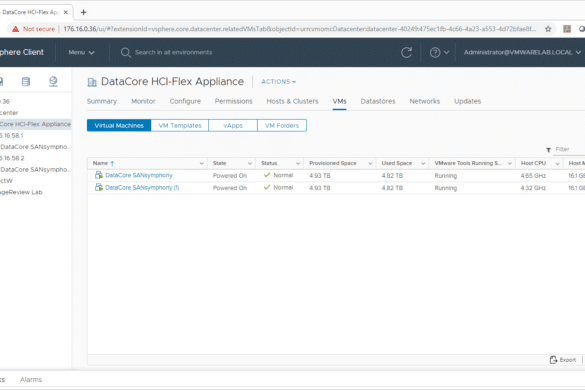Switch to the Hosts & Clusters tab
This screenshot has height=390, width=585.
click(x=292, y=101)
